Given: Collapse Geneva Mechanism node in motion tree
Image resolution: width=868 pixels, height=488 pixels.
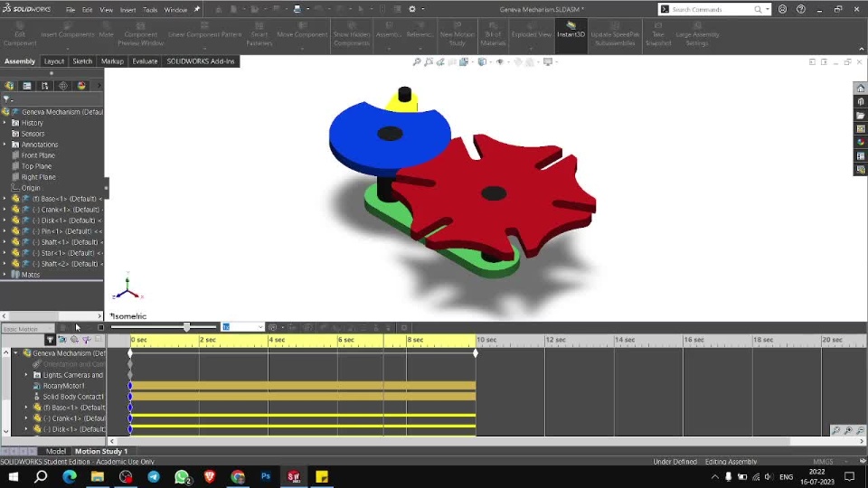Looking at the screenshot, I should tap(15, 353).
